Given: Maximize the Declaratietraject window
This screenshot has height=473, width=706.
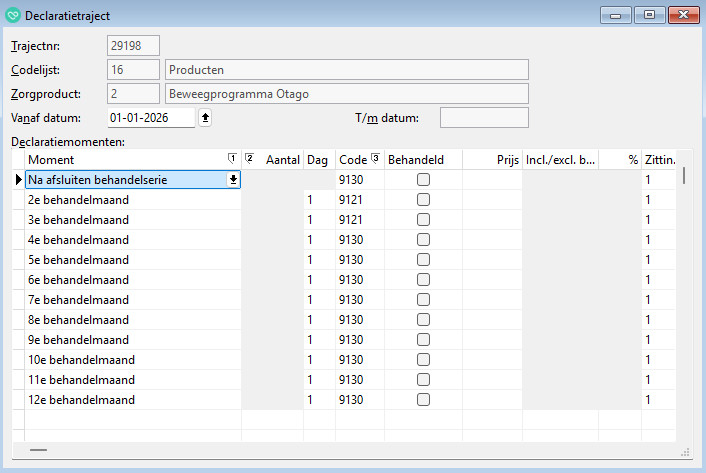Looking at the screenshot, I should [649, 15].
